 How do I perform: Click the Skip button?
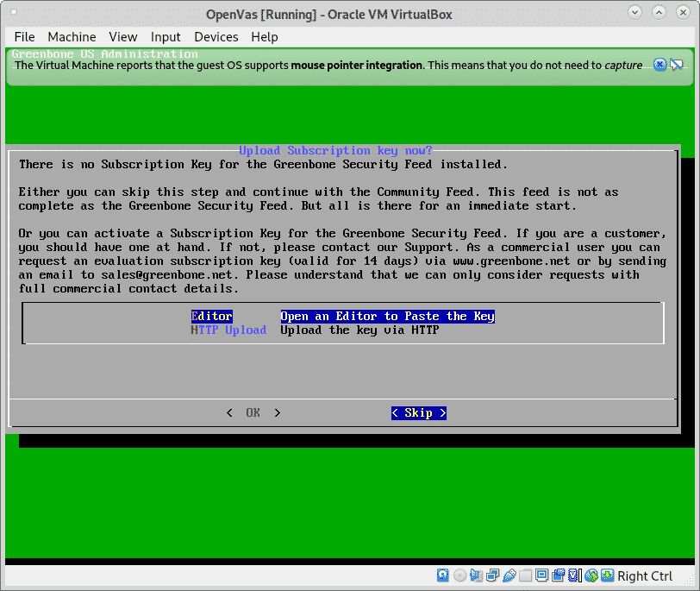tap(419, 412)
